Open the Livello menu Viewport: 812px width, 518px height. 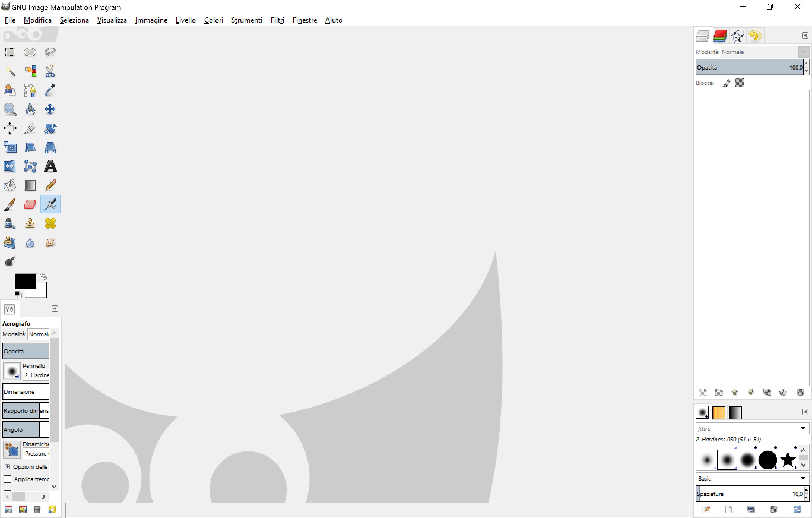(185, 20)
